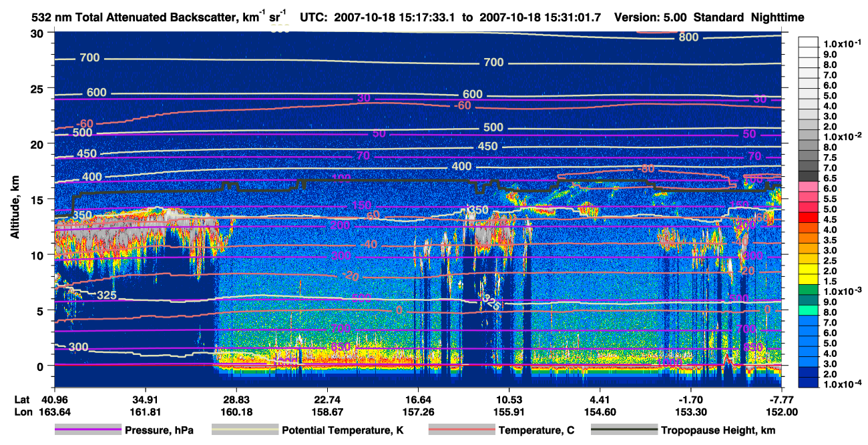The image size is (868, 445).
Task: Click the purple Pressure legend line sample
Action: (89, 430)
